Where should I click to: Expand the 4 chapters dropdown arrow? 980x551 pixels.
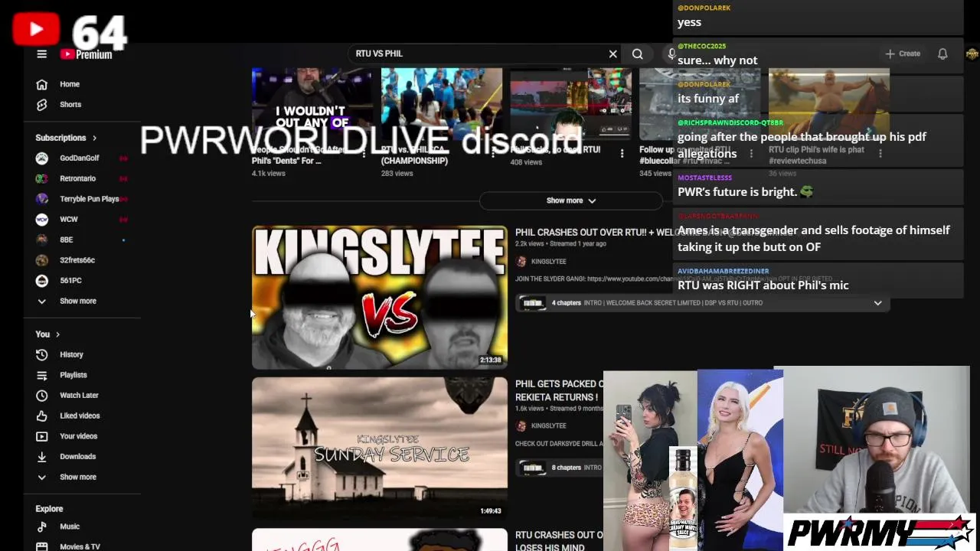pyautogui.click(x=877, y=303)
